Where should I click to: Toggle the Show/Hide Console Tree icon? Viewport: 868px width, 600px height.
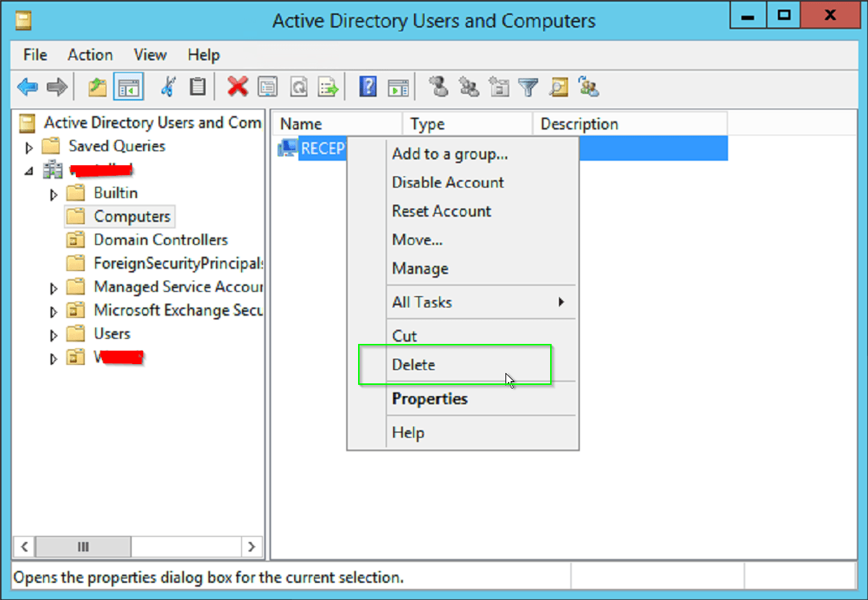click(128, 88)
